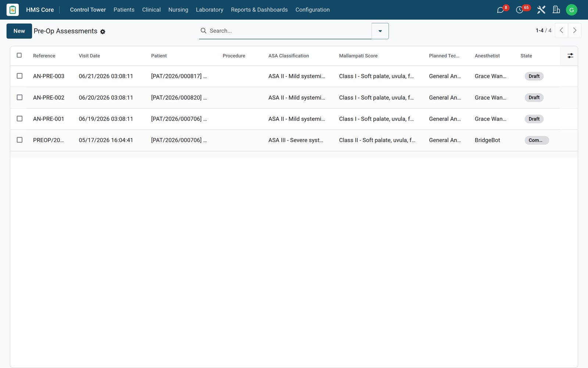
Task: Select the AN-PRE-001 row checkbox
Action: [x=19, y=118]
